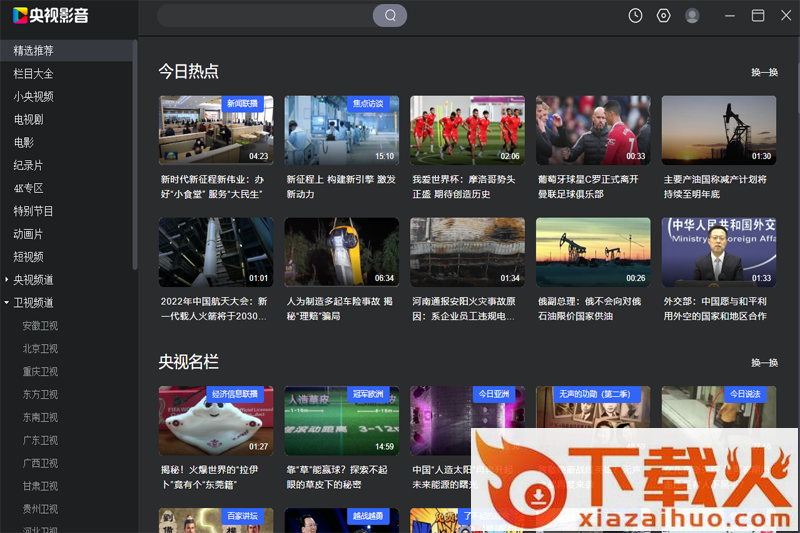Click 换一换 next to 央视名栏
Viewport: 800px width, 533px height.
[x=764, y=363]
